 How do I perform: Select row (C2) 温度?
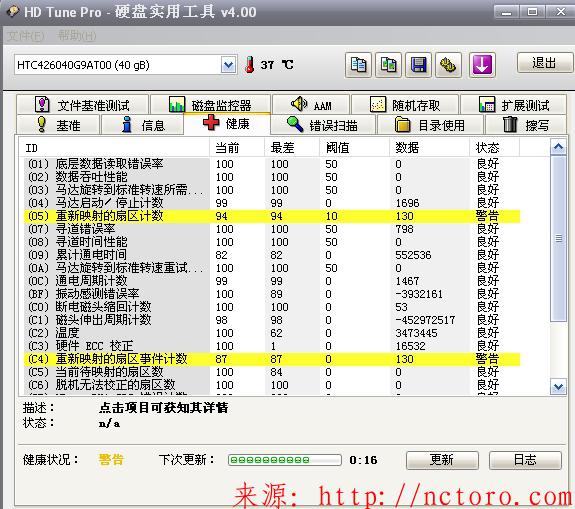[x=272, y=333]
